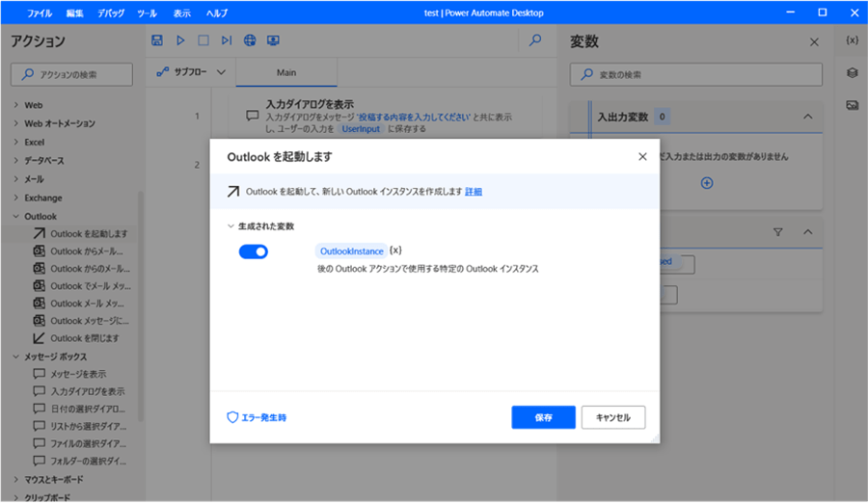Open the ヘルプ menu

217,13
